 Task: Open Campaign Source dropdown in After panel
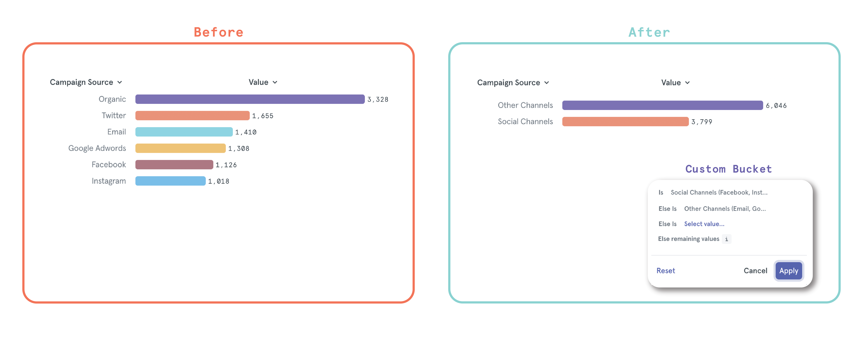(x=513, y=83)
